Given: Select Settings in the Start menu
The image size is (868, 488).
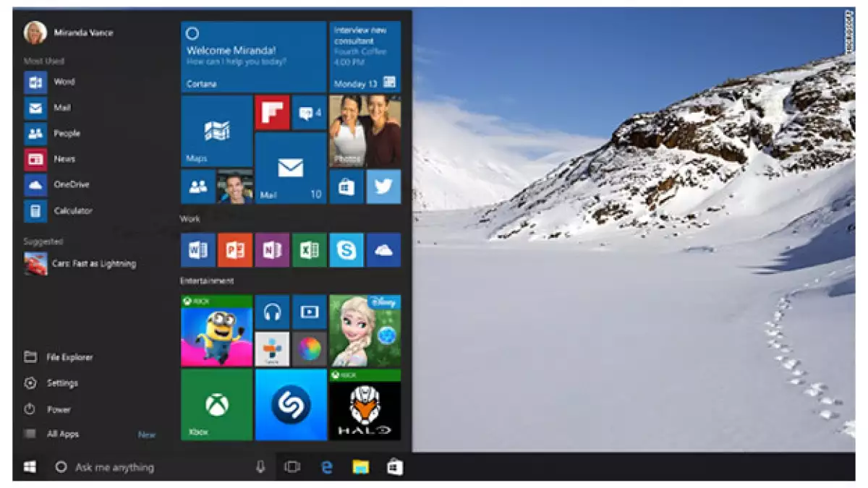Looking at the screenshot, I should click(x=61, y=383).
